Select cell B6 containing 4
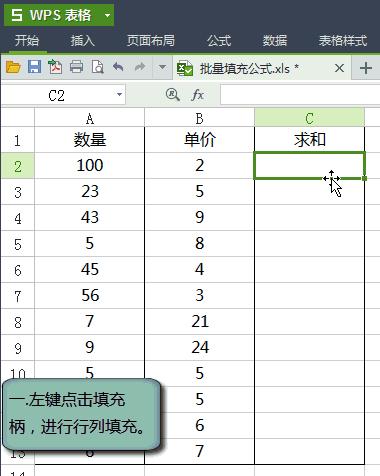 [199, 270]
